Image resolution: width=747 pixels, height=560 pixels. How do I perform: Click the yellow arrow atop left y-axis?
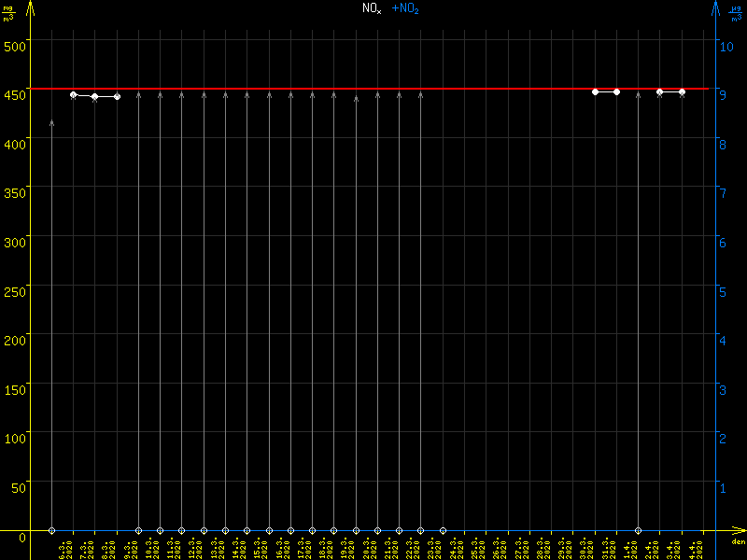[30, 7]
